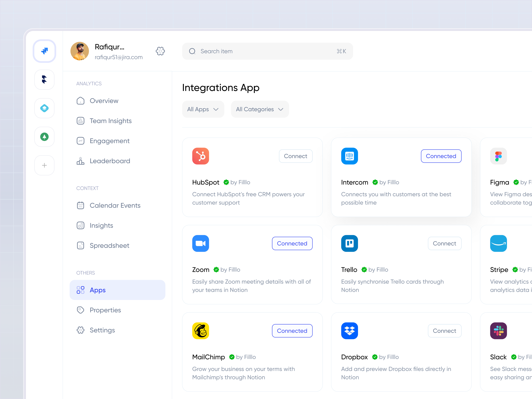This screenshot has height=399, width=532.
Task: Connect the HubSpot integration
Action: [x=296, y=156]
